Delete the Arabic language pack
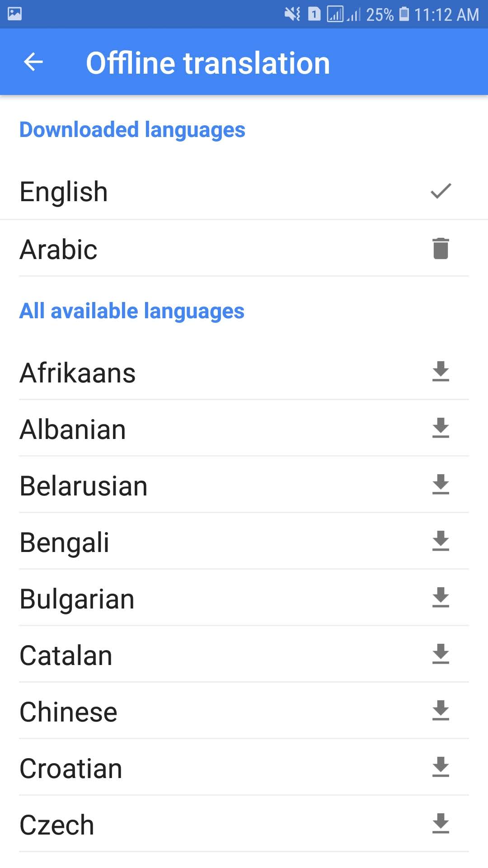The height and width of the screenshot is (868, 488). pos(441,248)
